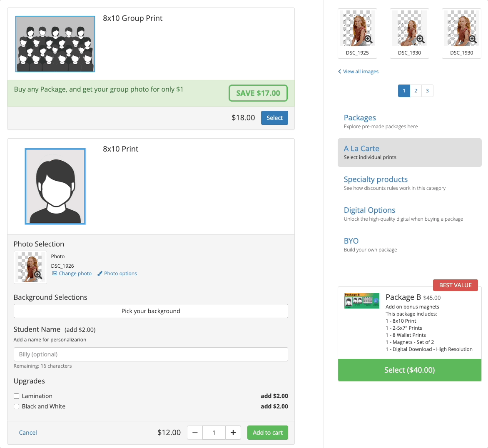This screenshot has width=488, height=448.
Task: Click the Change photo image icon
Action: coord(55,274)
